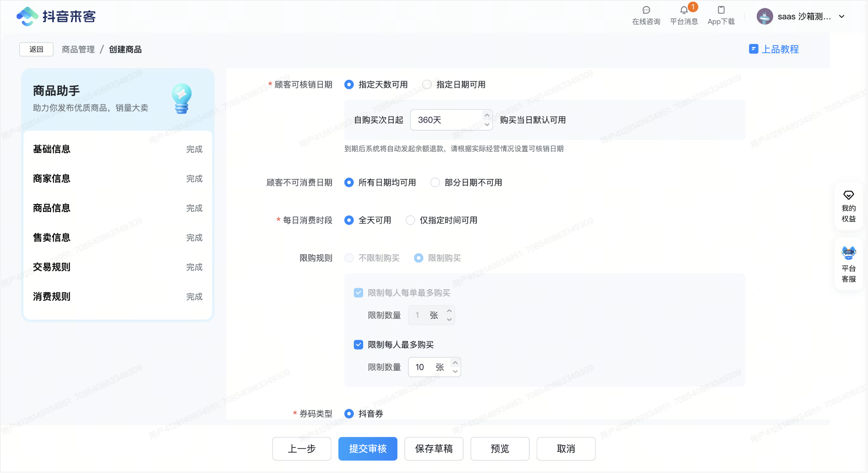Screen dimensions: 868x473
Task: Choose 仅指定时间可用 radio option
Action: (x=411, y=220)
